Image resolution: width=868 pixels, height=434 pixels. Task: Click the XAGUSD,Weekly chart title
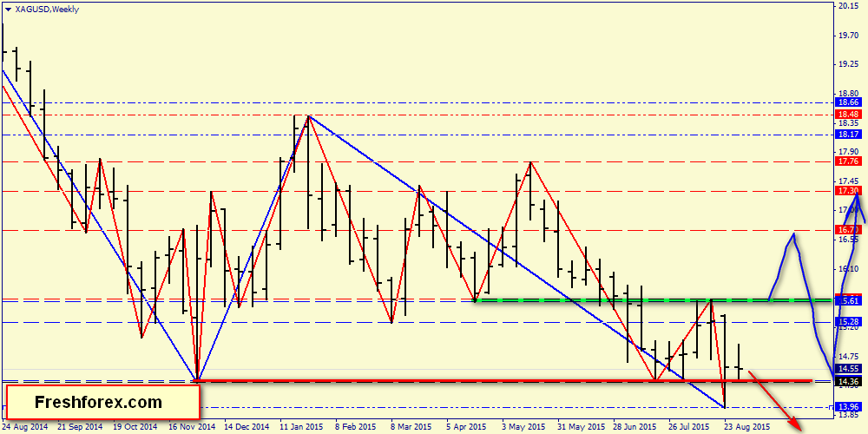click(x=46, y=10)
